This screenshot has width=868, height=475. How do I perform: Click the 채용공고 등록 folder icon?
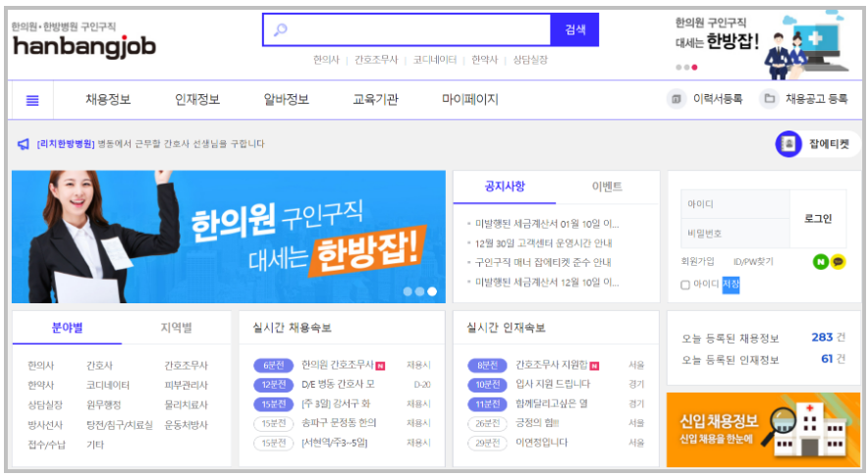(x=769, y=99)
